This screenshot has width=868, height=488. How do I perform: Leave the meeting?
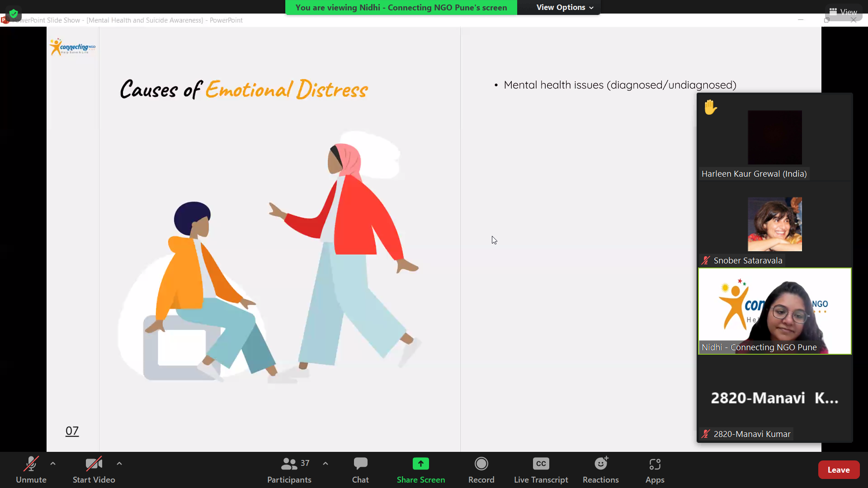pos(839,470)
